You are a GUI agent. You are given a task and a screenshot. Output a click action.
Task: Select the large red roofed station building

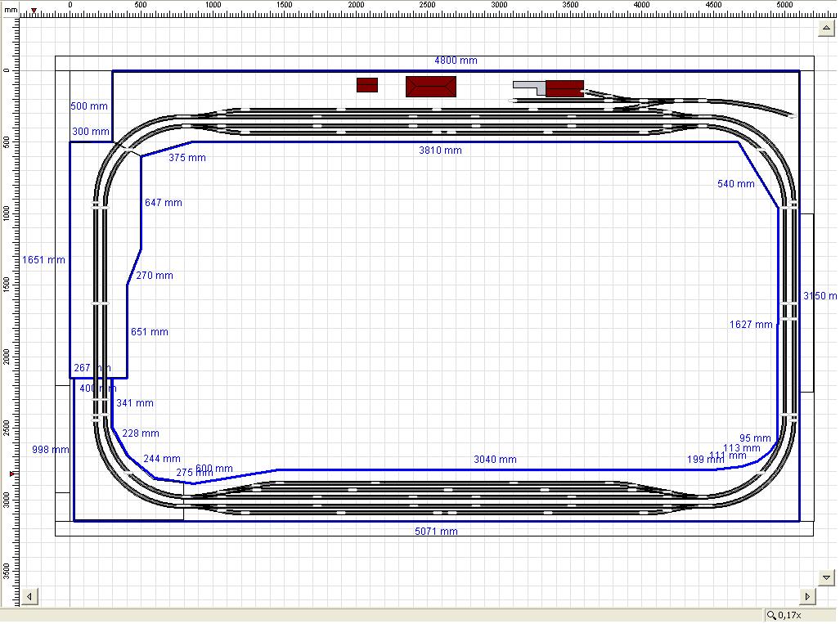click(431, 86)
